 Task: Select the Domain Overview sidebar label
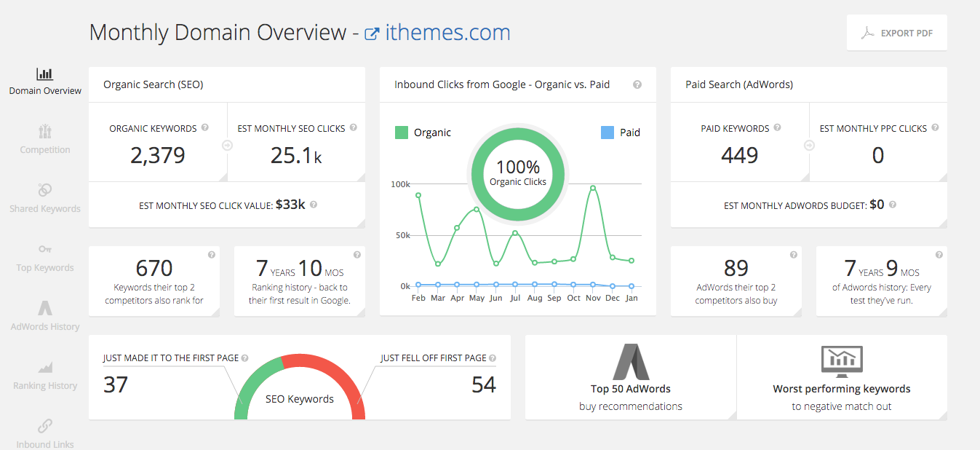45,91
